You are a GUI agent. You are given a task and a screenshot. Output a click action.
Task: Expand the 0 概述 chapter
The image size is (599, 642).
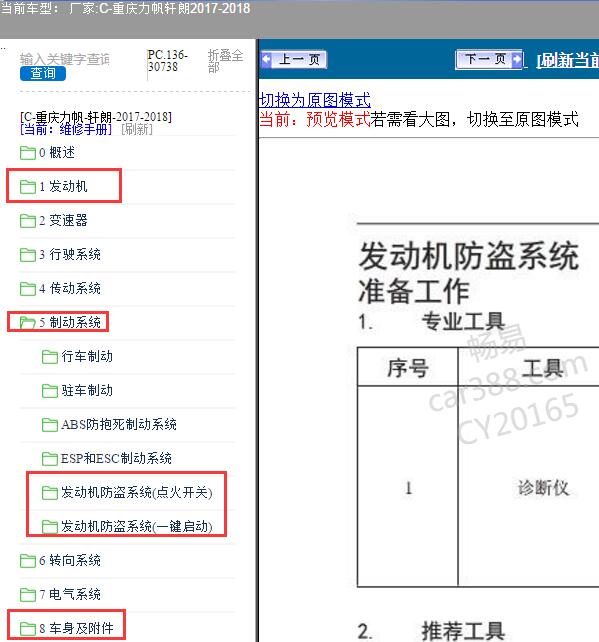[x=57, y=153]
